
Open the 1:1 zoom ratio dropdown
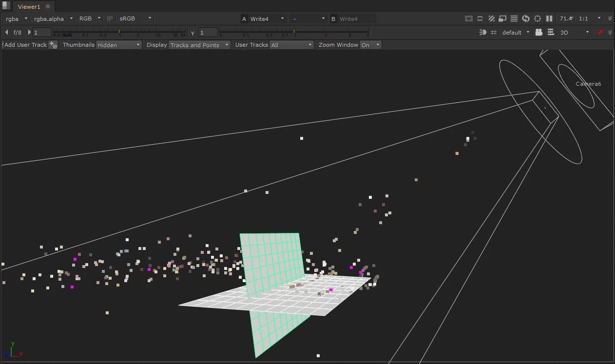590,19
